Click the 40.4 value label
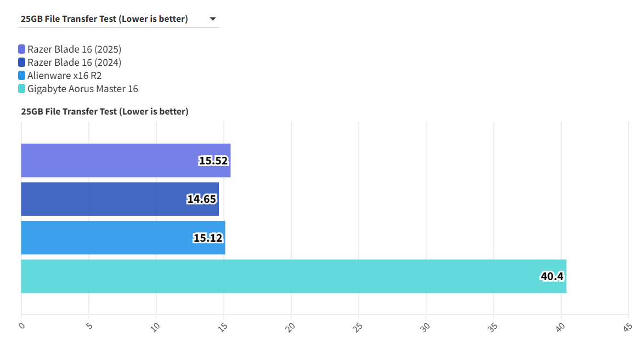The image size is (644, 342). [552, 276]
